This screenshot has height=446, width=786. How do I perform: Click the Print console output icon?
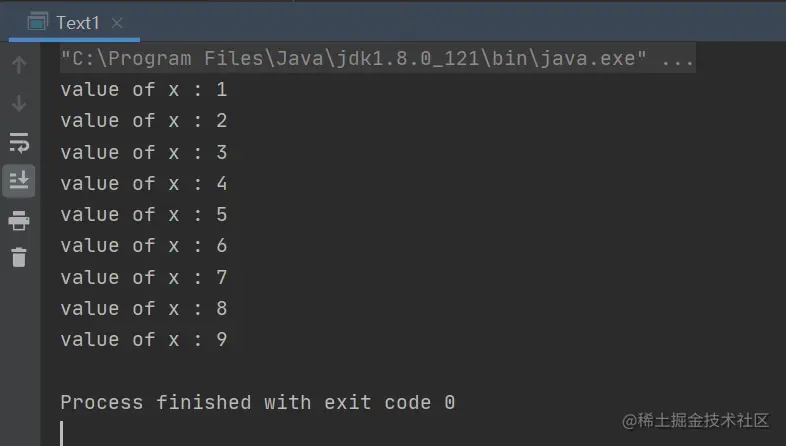[19, 220]
